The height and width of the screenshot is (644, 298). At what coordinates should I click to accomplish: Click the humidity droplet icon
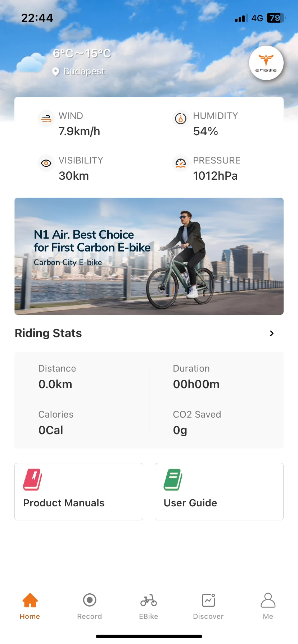tap(180, 119)
